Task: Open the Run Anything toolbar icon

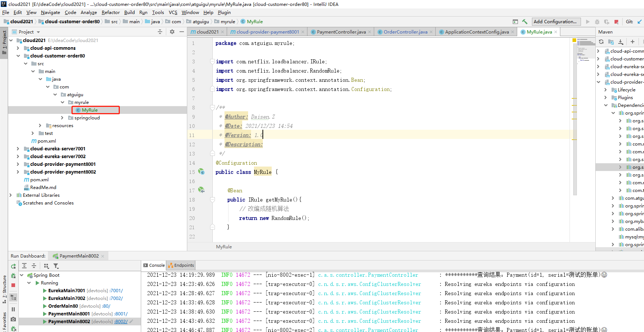Action: coord(515,22)
